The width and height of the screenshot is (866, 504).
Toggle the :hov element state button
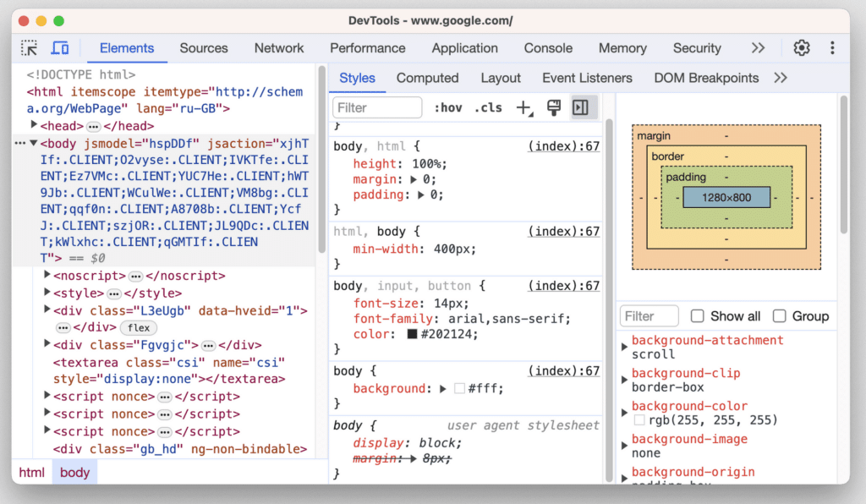448,107
